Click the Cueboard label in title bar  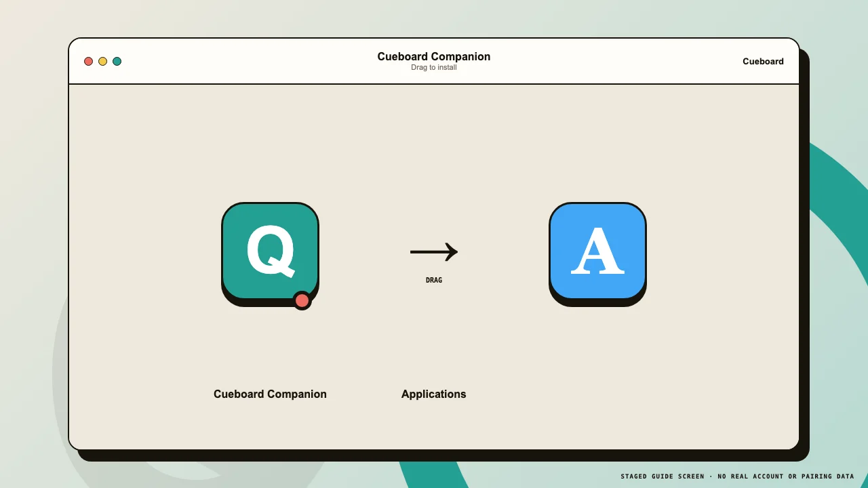tap(763, 61)
